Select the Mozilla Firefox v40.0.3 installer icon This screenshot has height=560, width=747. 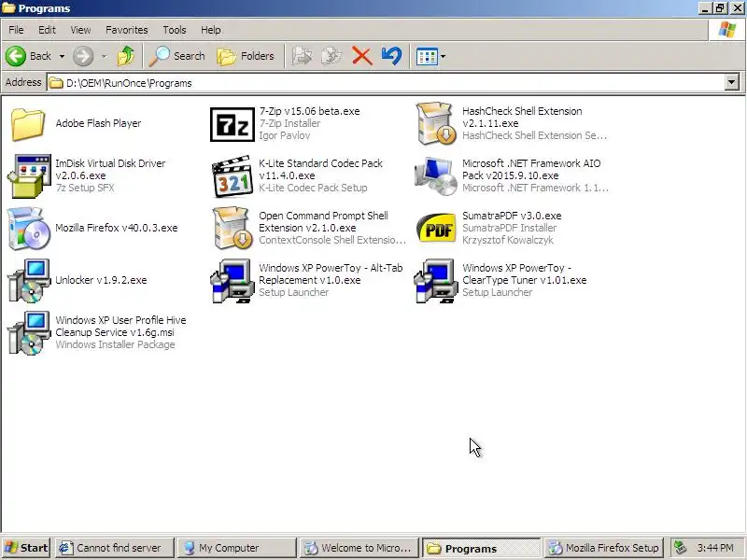click(x=29, y=228)
